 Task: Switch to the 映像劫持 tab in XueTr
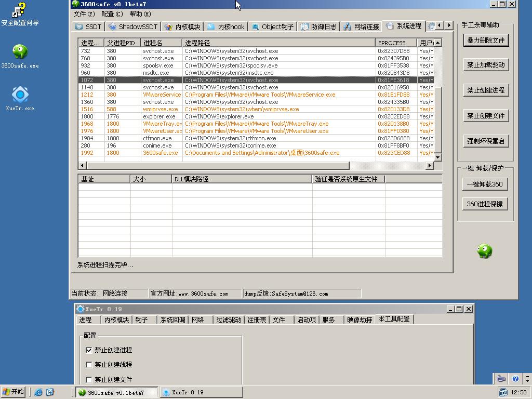tap(360, 320)
